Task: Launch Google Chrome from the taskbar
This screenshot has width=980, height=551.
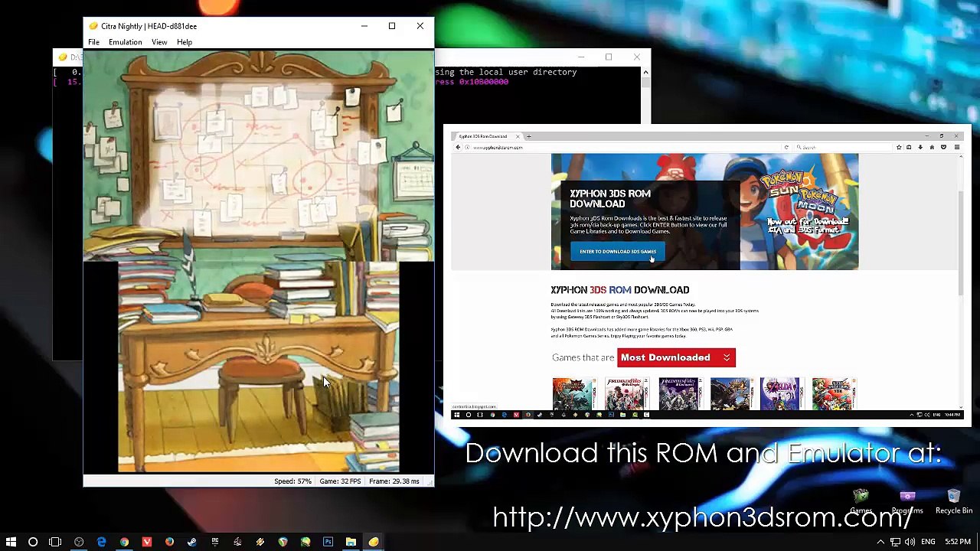Action: click(x=124, y=542)
